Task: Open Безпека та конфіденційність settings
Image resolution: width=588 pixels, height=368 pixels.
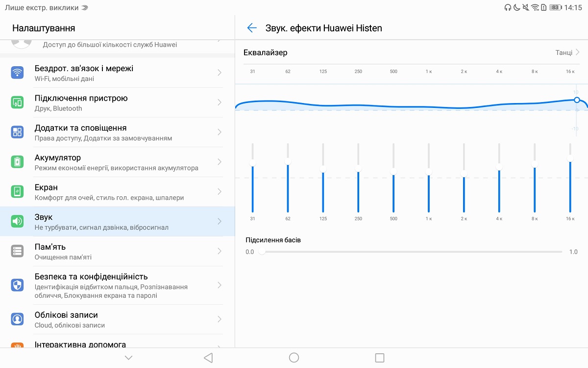Action: 118,285
